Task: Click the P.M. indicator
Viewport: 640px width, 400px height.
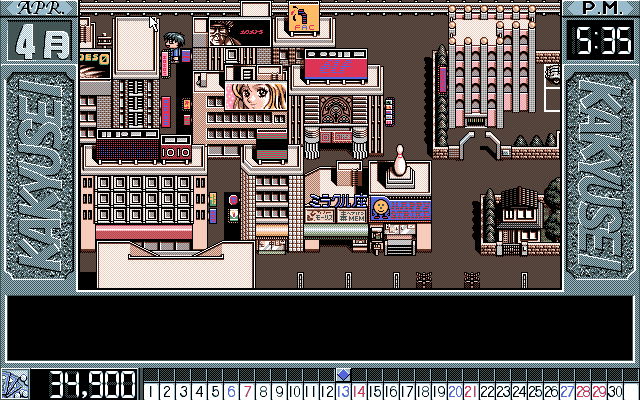Action: coord(602,8)
